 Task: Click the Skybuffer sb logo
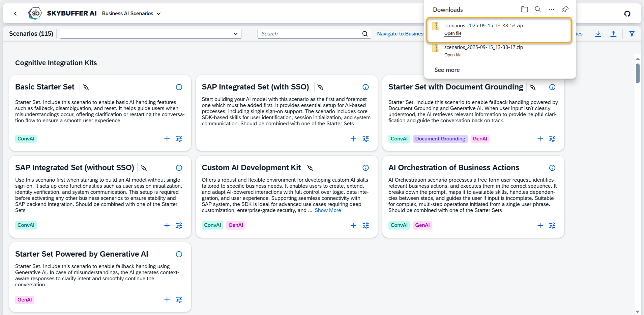click(x=35, y=14)
